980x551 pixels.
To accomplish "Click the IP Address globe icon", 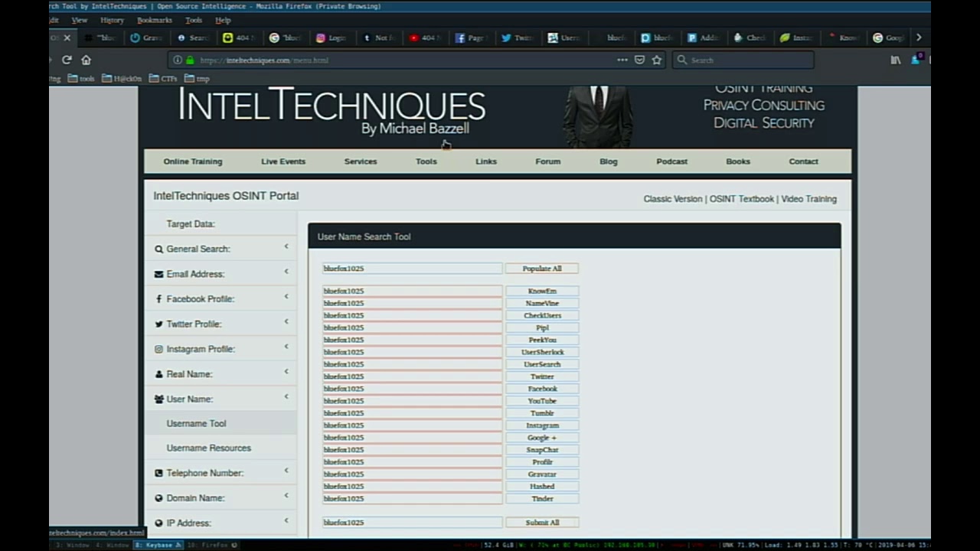I will [x=158, y=523].
